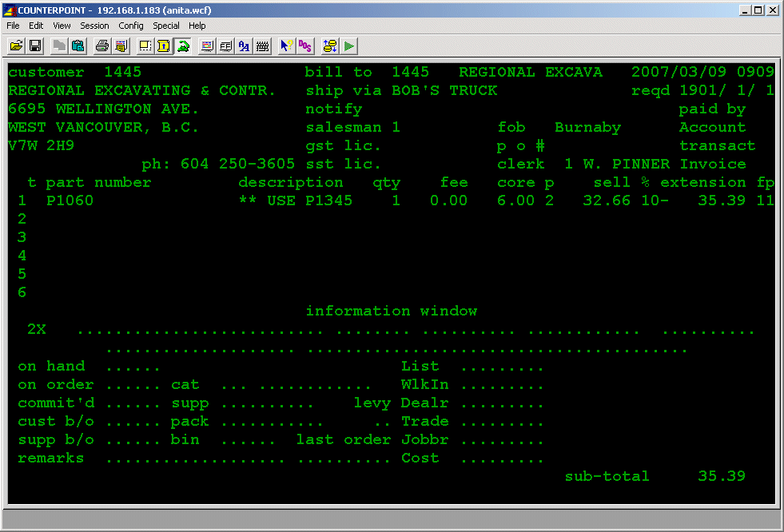Screen dimensions: 784x532
Task: Open the Session menu
Action: point(94,26)
